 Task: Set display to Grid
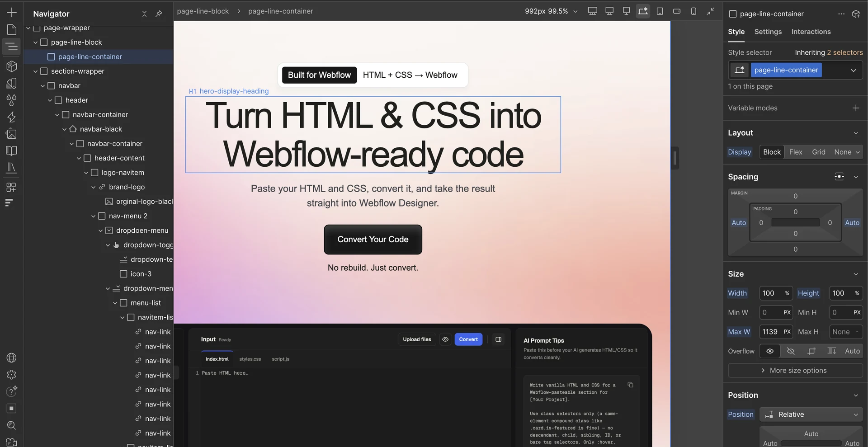click(x=818, y=152)
